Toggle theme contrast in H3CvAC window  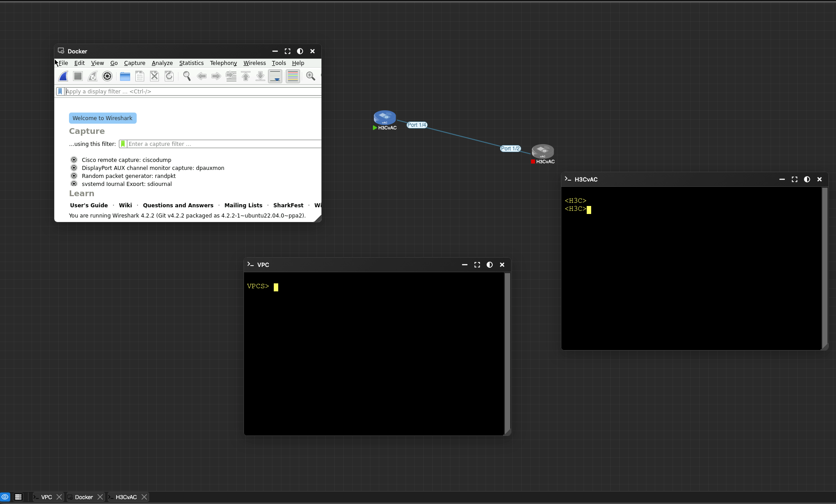click(x=807, y=179)
